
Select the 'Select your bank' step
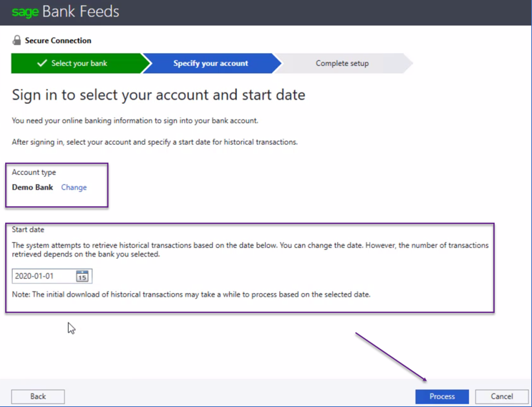[x=80, y=63]
